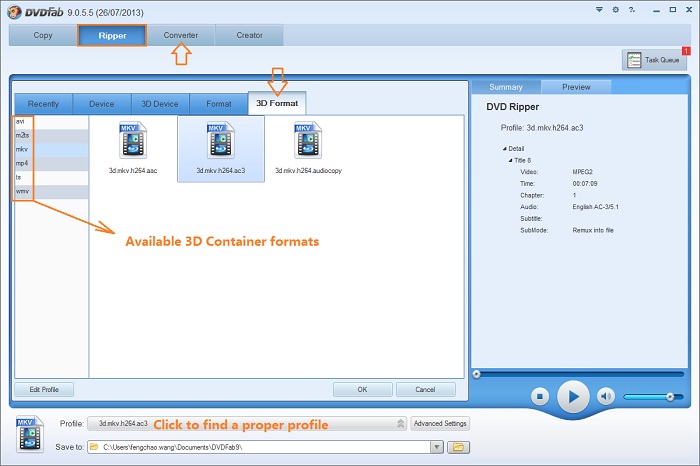Switch to the Copy module tab
This screenshot has width=700, height=466.
click(43, 35)
